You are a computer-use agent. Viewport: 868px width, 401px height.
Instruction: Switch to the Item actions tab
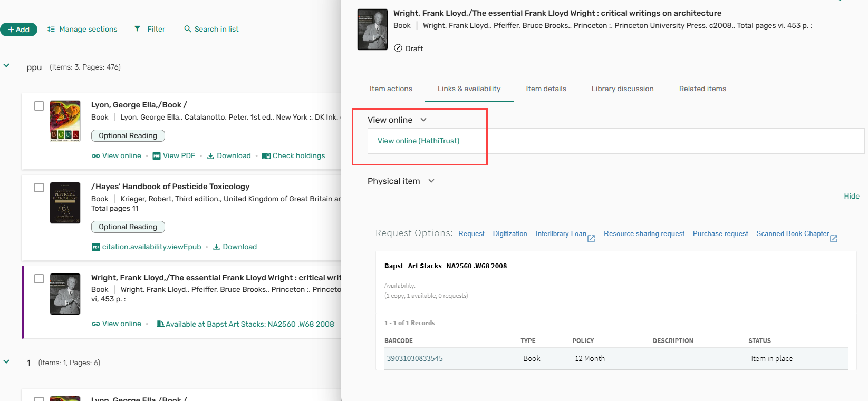click(391, 89)
